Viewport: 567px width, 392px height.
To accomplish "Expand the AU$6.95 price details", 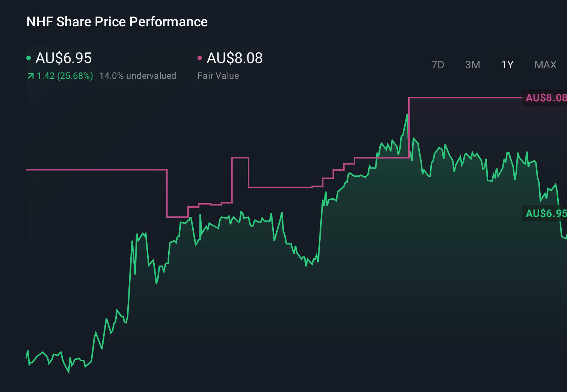I will 63,59.
